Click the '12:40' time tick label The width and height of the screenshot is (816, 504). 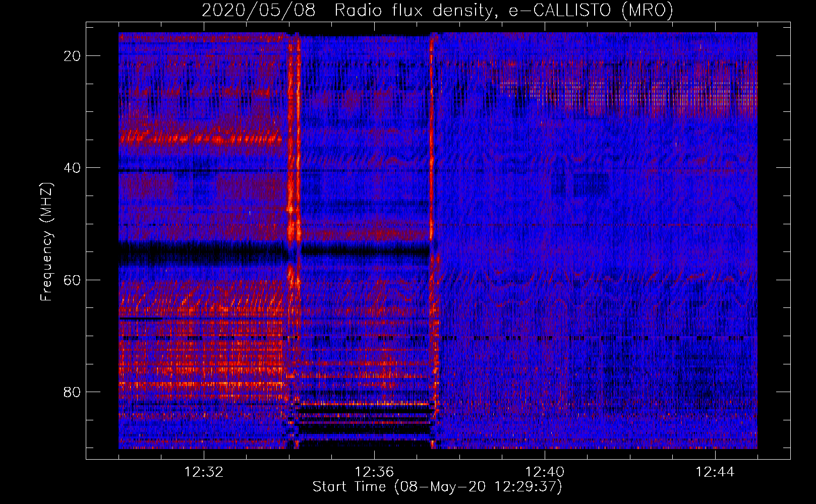[545, 472]
